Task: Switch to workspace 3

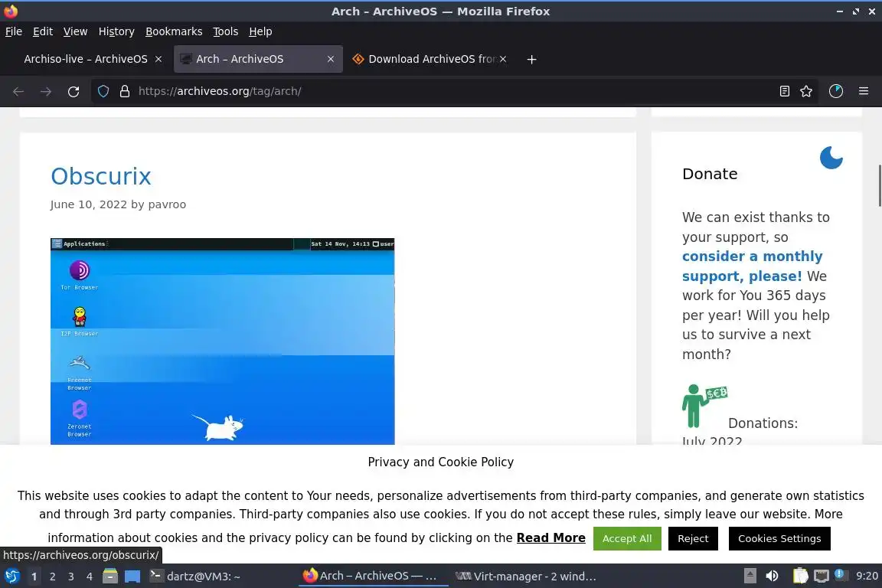Action: click(71, 577)
